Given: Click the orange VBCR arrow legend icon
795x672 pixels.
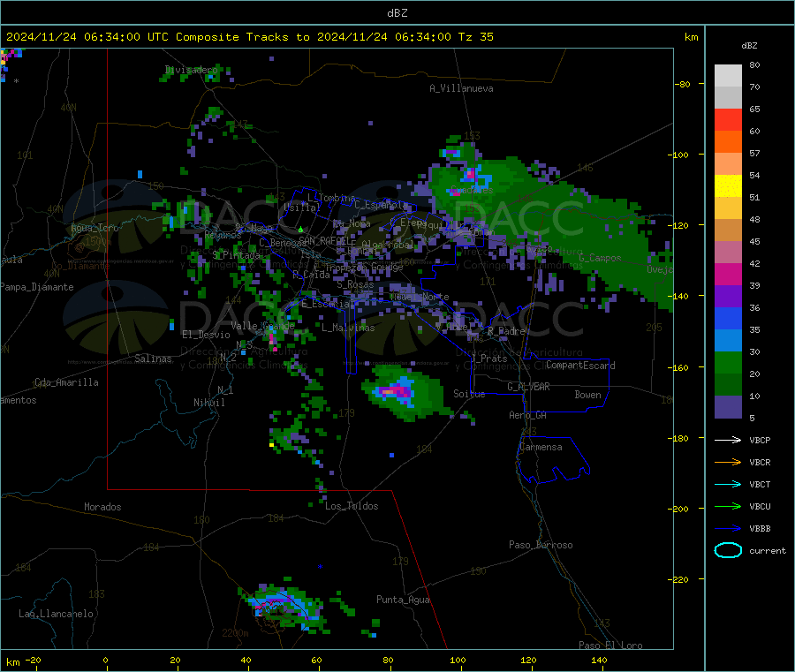Looking at the screenshot, I should 728,462.
